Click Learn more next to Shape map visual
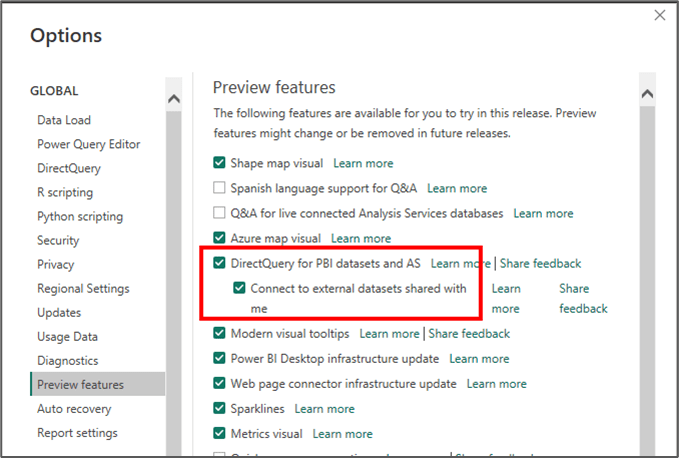This screenshot has width=679, height=458. tap(363, 163)
